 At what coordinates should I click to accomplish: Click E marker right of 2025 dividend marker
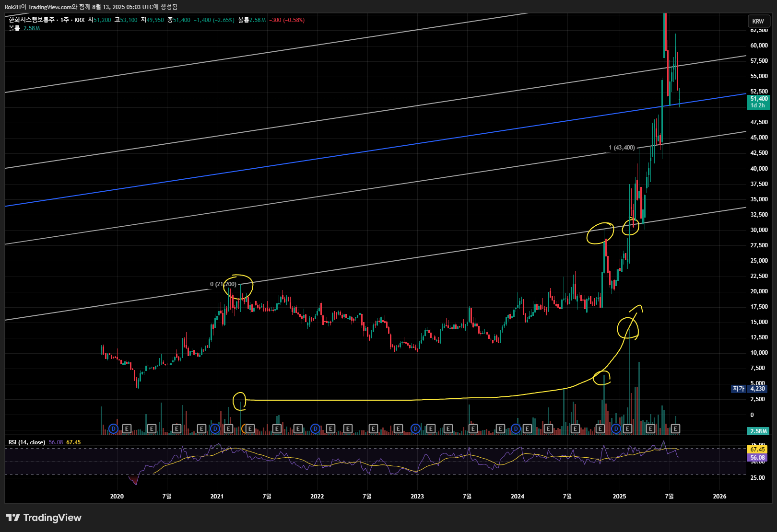[627, 428]
